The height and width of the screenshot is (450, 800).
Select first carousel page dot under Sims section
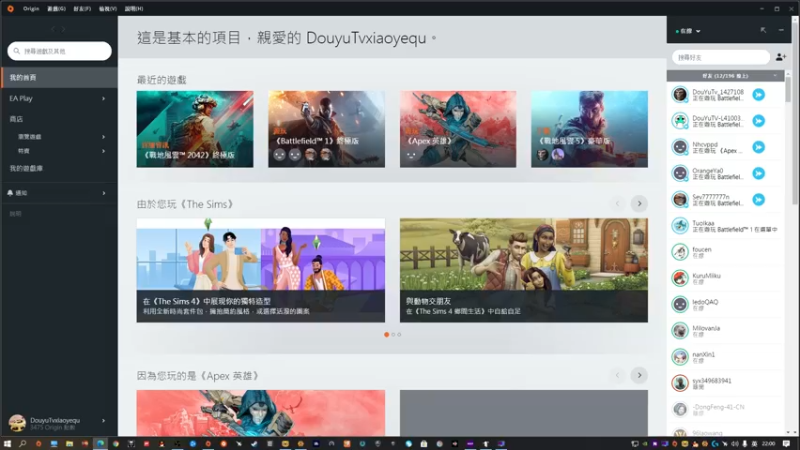tap(387, 335)
